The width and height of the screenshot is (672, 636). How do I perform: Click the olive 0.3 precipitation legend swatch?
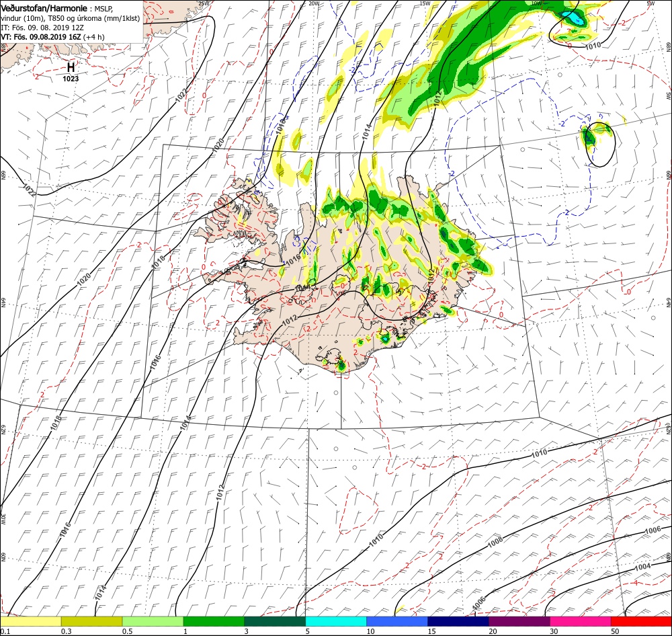[x=91, y=621]
